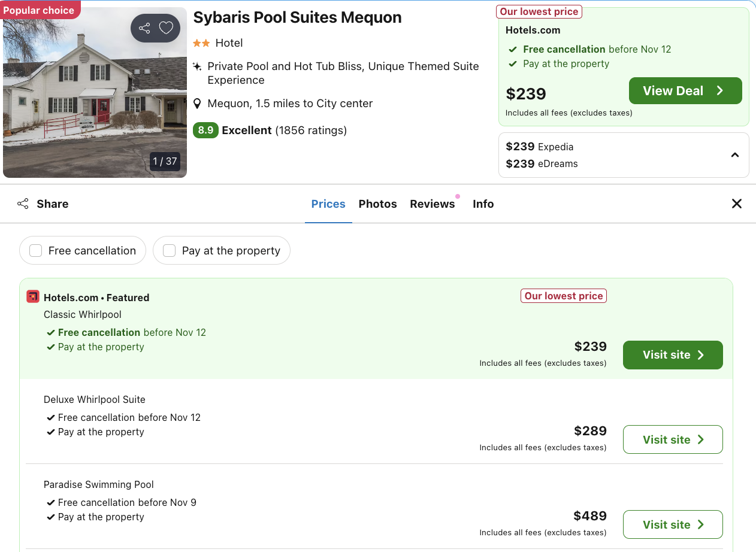Save hotel with the heart icon
The height and width of the screenshot is (552, 756).
(x=166, y=28)
